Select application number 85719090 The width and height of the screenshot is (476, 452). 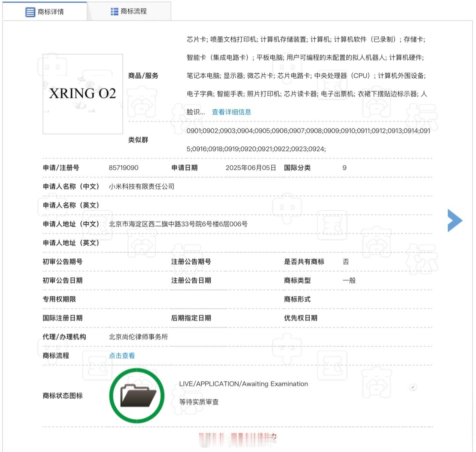(x=124, y=168)
